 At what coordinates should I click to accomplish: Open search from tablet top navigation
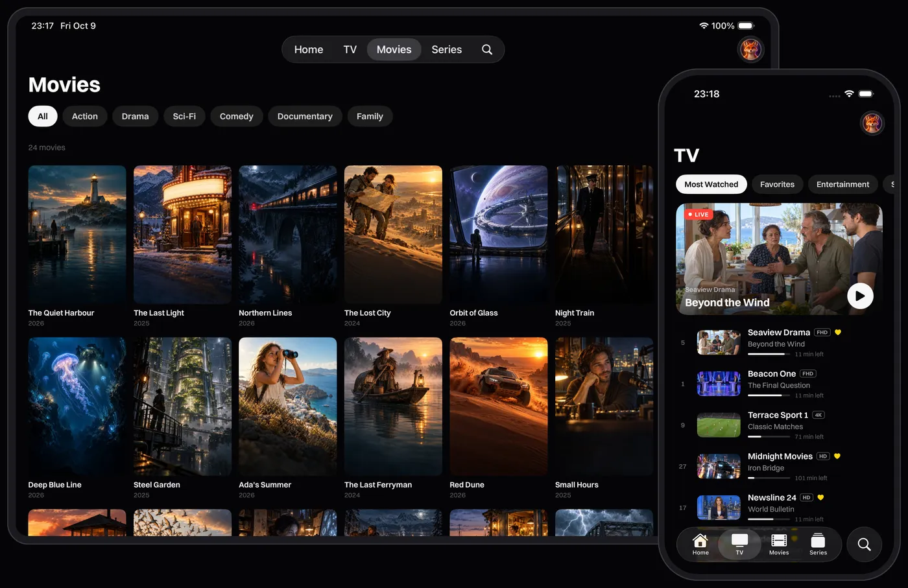487,49
